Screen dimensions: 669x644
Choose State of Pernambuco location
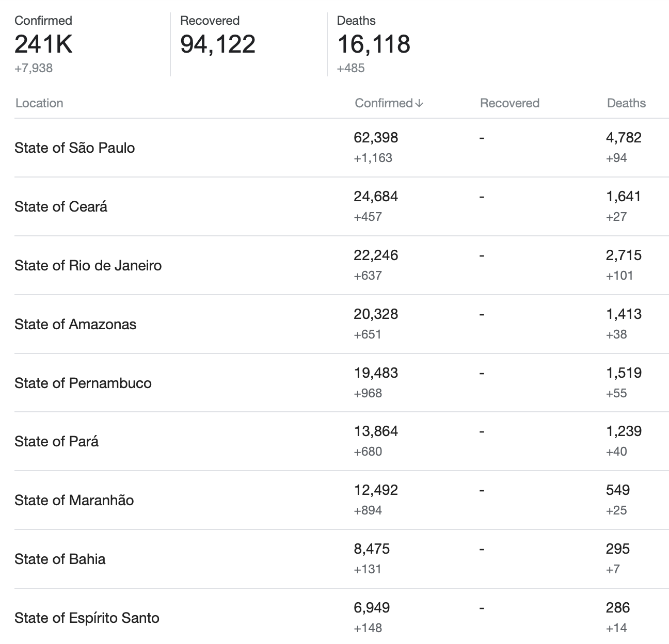tap(83, 383)
